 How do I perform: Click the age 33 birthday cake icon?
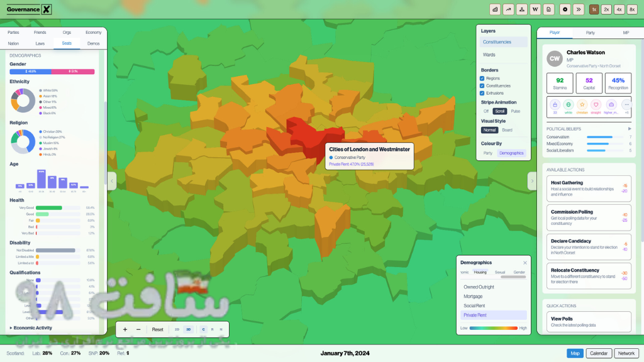[x=555, y=105]
